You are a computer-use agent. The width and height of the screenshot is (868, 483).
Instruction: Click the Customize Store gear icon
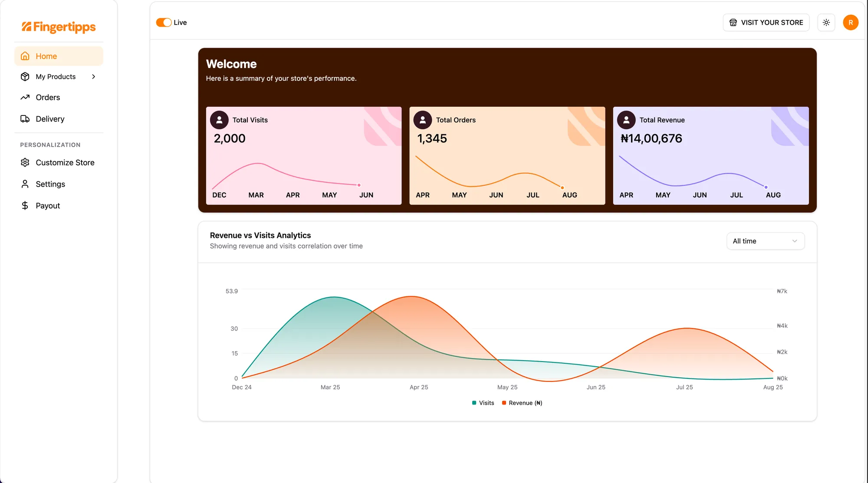coord(25,162)
